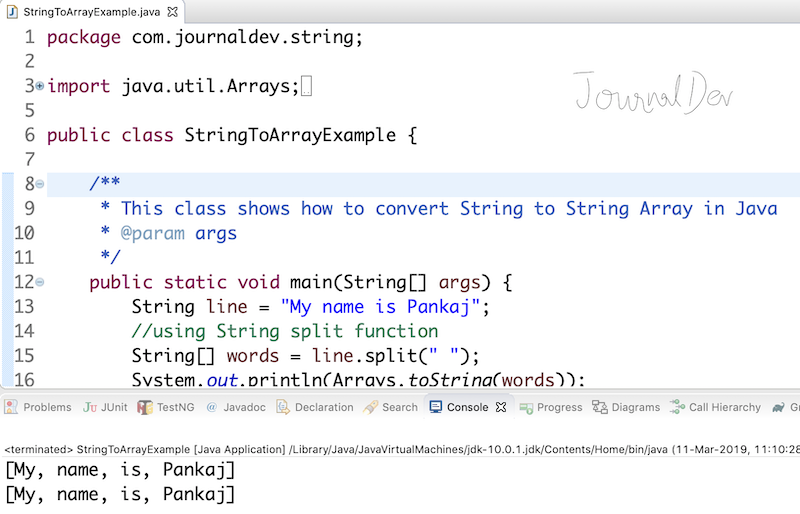Click line number 15 in gutter
This screenshot has width=800, height=514.
click(x=24, y=355)
